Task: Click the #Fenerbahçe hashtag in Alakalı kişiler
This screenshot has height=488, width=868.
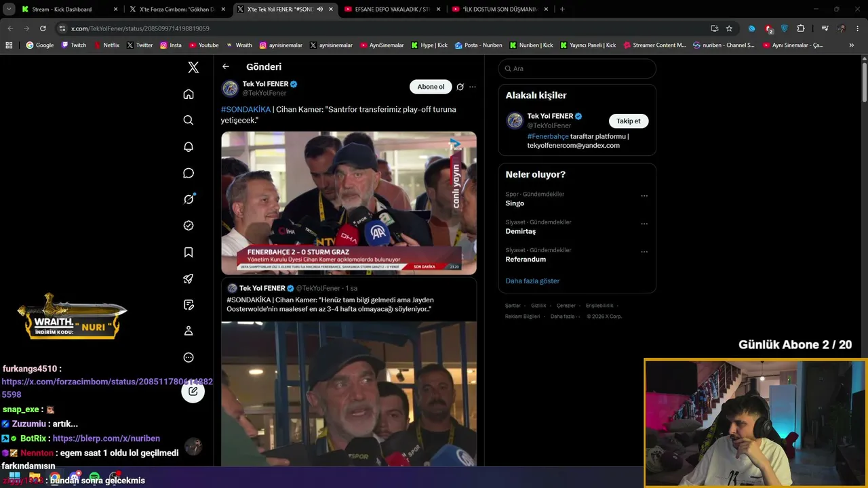Action: pos(548,136)
